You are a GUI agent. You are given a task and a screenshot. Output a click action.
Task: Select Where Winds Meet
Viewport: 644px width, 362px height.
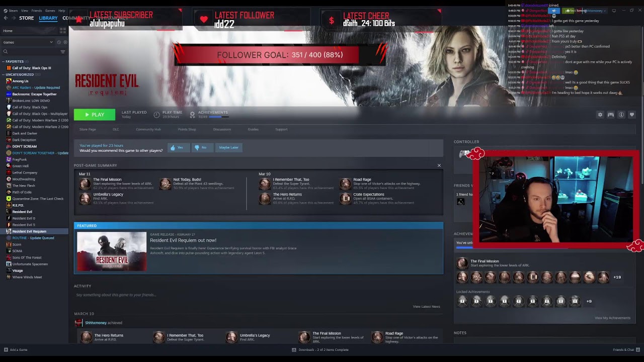[x=27, y=277]
